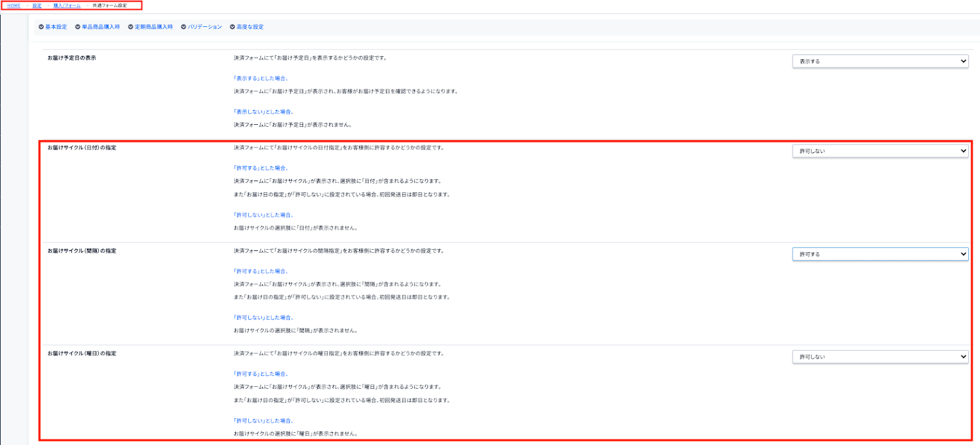The image size is (980, 445).
Task: Click text お届けサイクルの選択肢に「曜日」が表示されません
Action: (x=296, y=433)
